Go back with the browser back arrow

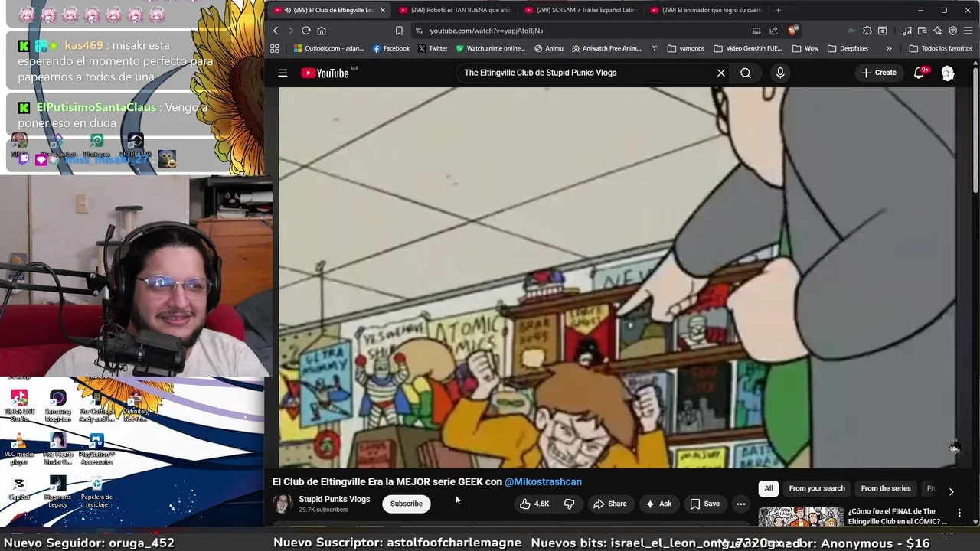(276, 31)
